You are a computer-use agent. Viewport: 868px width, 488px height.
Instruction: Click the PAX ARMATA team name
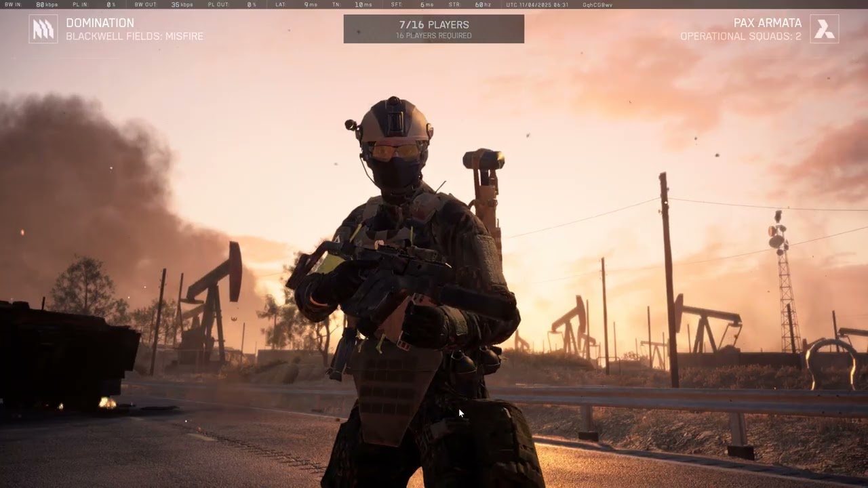[x=768, y=23]
